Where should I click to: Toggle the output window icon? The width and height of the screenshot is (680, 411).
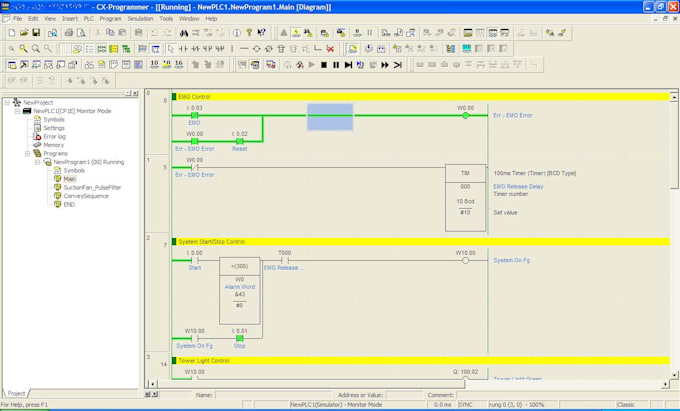[24, 65]
